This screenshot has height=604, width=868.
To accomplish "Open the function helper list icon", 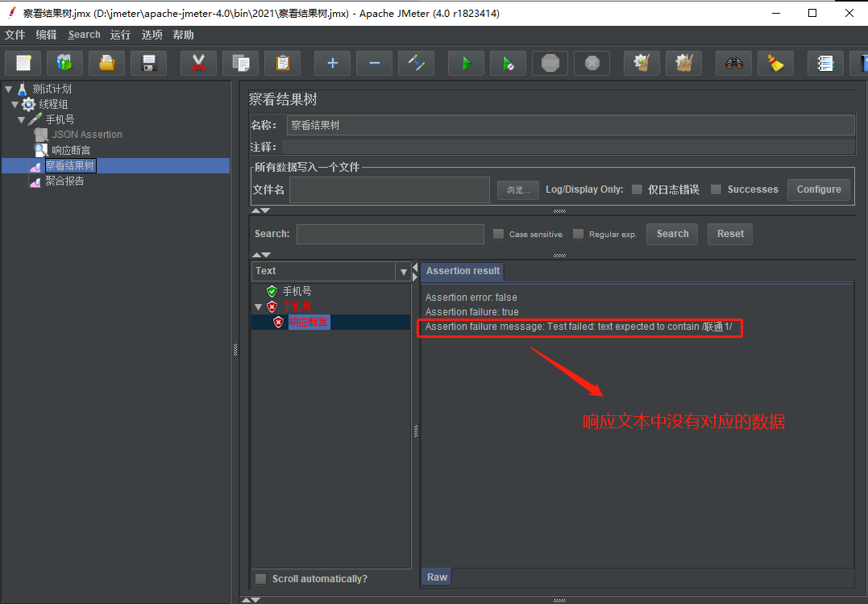I will pos(825,63).
